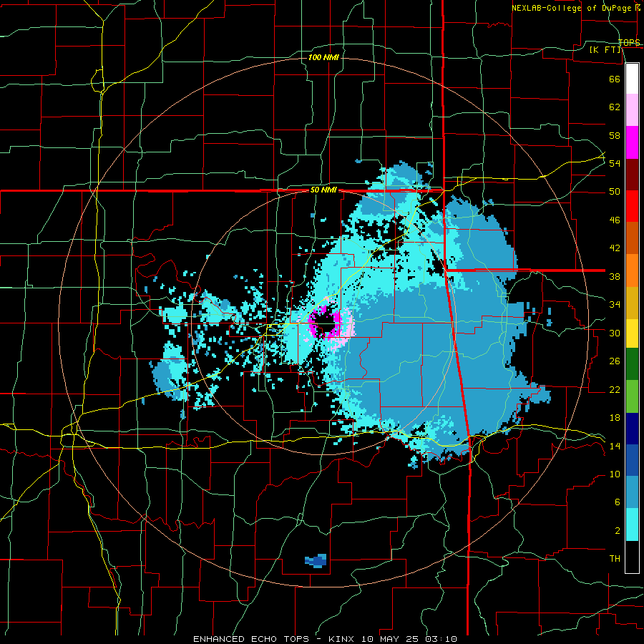Select the light green legend swatch
Image resolution: width=644 pixels, height=644 pixels.
[x=632, y=396]
